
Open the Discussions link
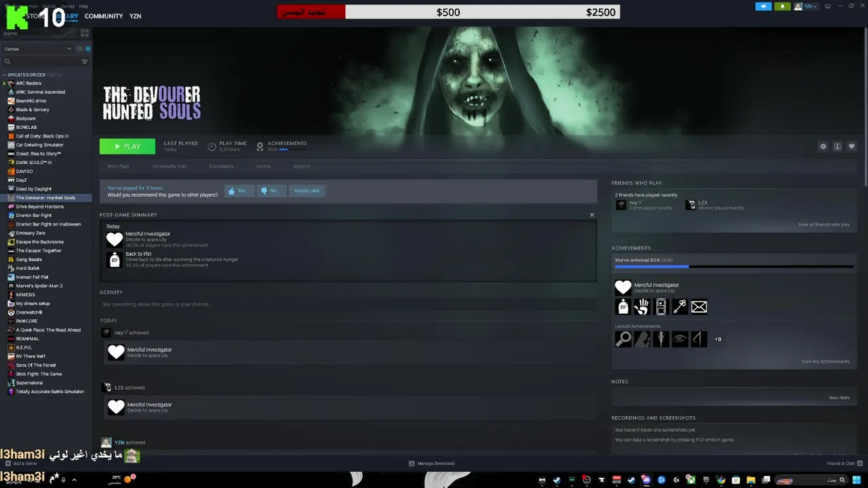tap(221, 166)
